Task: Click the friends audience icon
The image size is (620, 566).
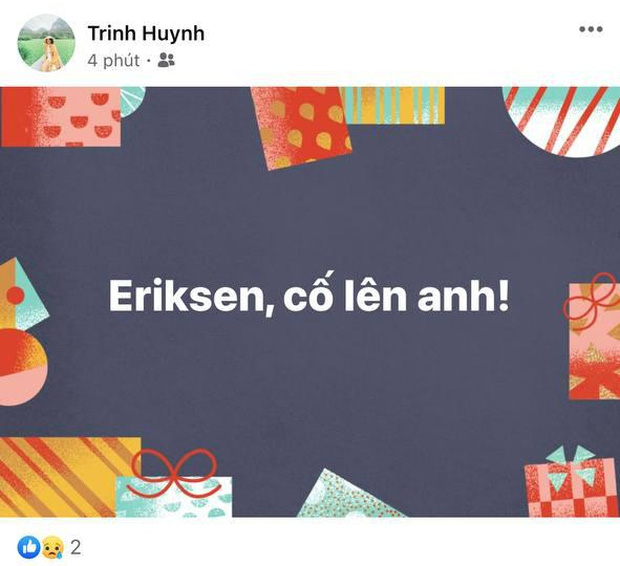Action: 166,60
